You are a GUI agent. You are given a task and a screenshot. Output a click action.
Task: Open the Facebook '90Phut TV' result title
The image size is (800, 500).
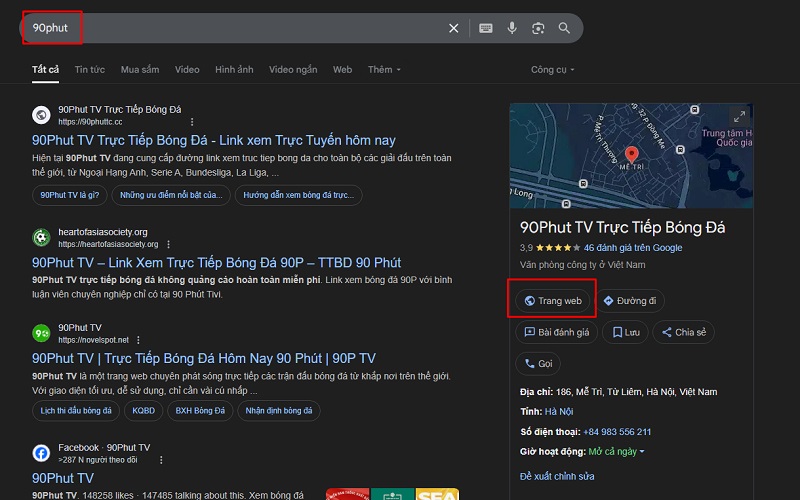pos(63,478)
